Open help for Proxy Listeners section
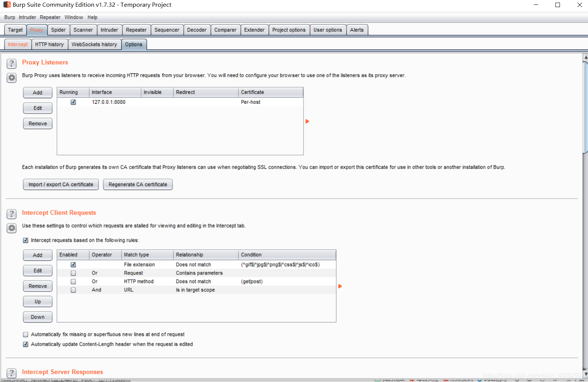Viewport: 588px width, 382px height. coord(12,63)
